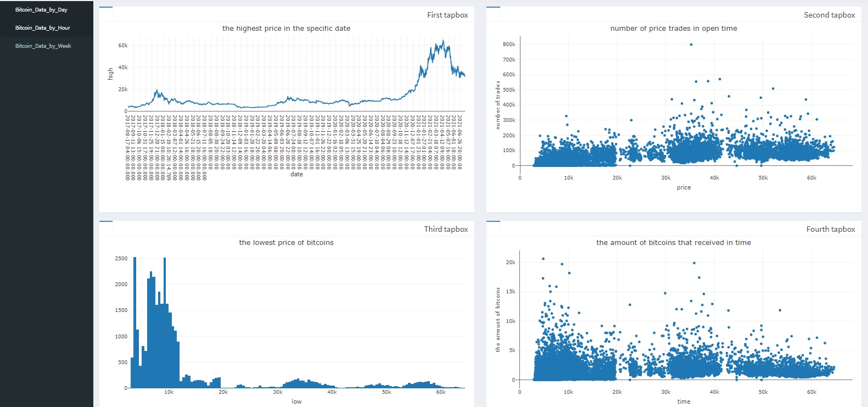Click the 'date' x-axis label of the line chart
Screen dimensions: 868x407
296,174
